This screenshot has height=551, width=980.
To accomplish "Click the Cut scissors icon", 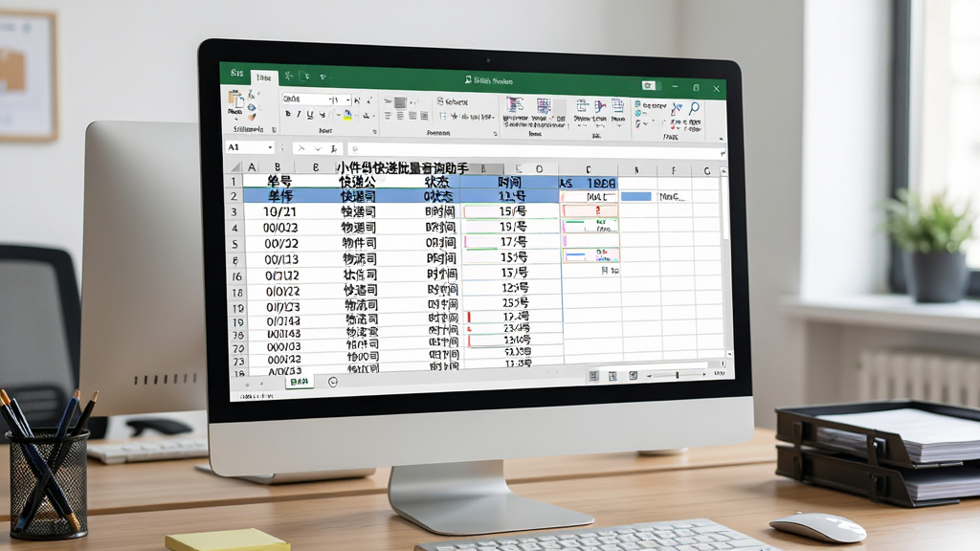I will click(x=251, y=95).
